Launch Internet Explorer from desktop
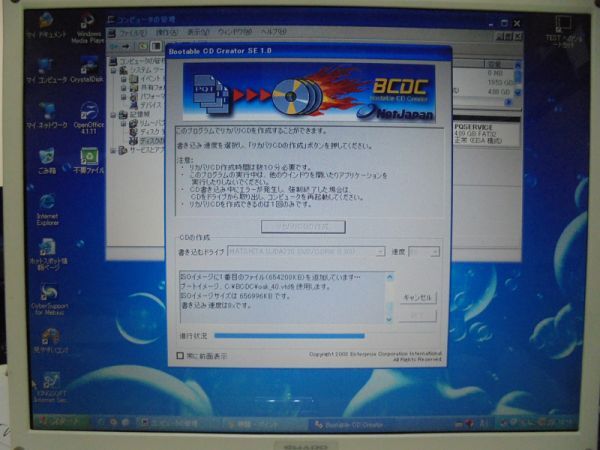 click(47, 210)
